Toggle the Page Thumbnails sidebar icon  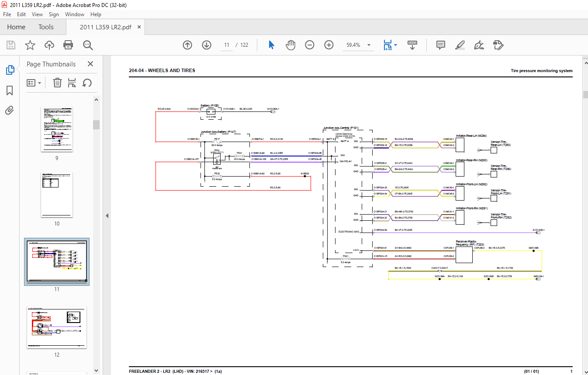[x=10, y=70]
